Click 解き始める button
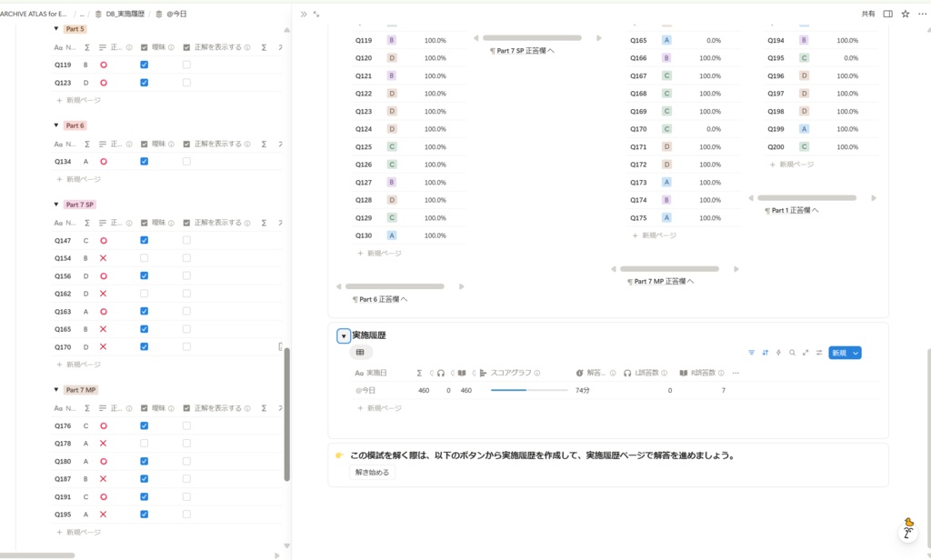 (372, 472)
